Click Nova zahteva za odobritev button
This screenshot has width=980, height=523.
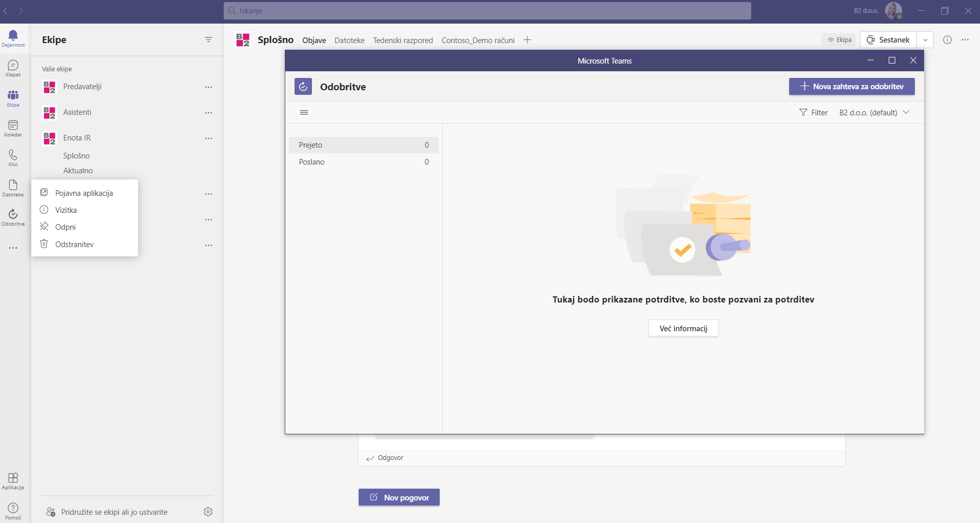click(852, 87)
